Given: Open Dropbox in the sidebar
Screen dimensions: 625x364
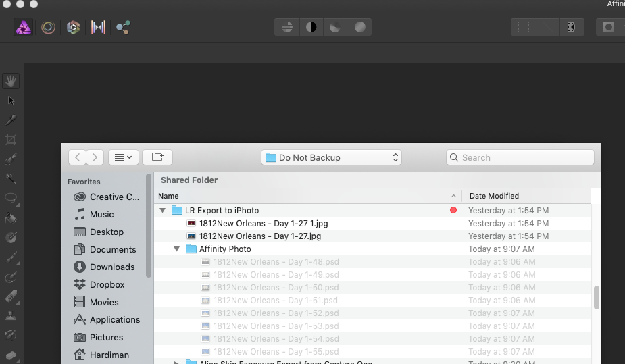Looking at the screenshot, I should pos(99,284).
